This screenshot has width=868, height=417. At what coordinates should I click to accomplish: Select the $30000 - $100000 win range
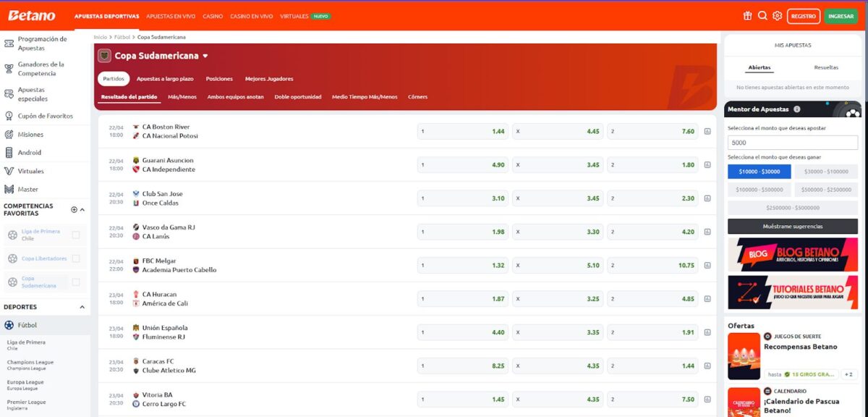[x=826, y=172]
